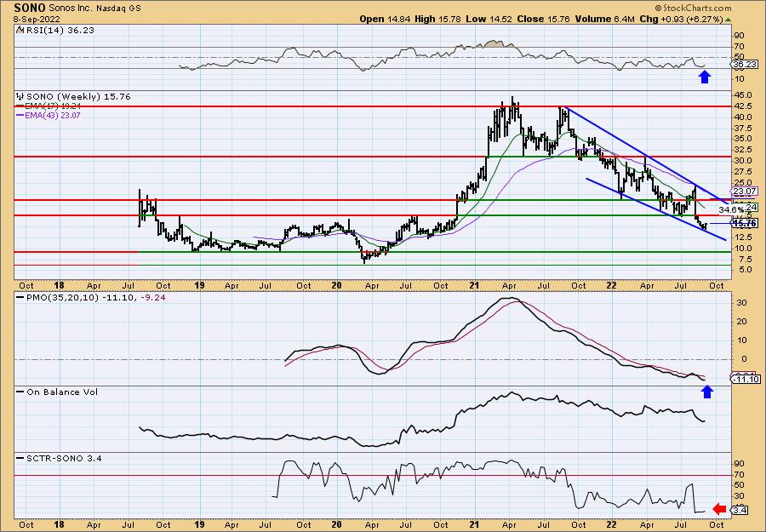Click the chart date '8-Sep-2022'
This screenshot has height=532, width=766.
37,19
